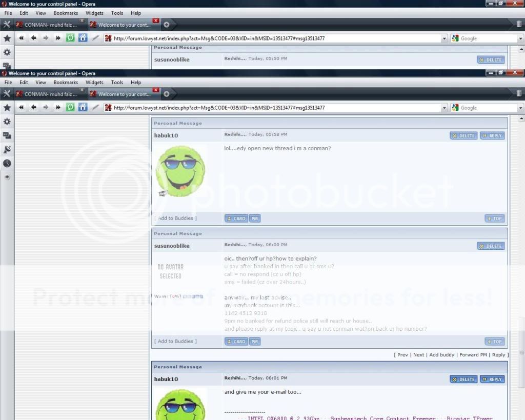
Task: Expand address bar dropdown in the lower window
Action: pyautogui.click(x=445, y=108)
